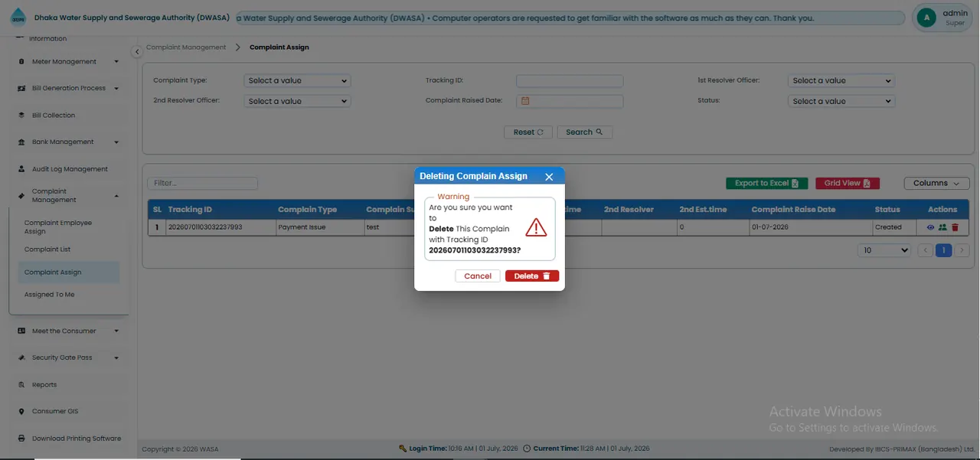This screenshot has width=980, height=460.
Task: Expand the Security Gate Pass arrow
Action: click(x=116, y=358)
